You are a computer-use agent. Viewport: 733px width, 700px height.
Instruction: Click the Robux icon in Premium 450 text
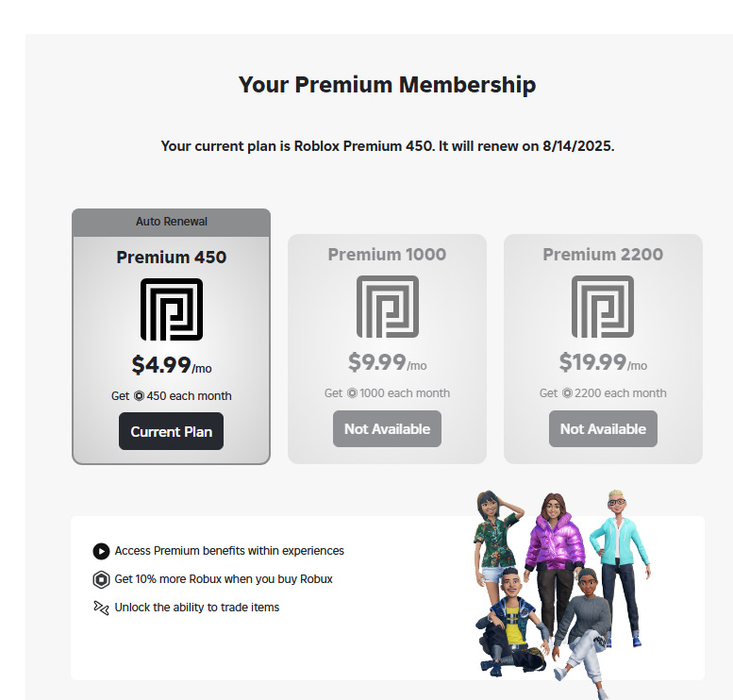pos(139,396)
